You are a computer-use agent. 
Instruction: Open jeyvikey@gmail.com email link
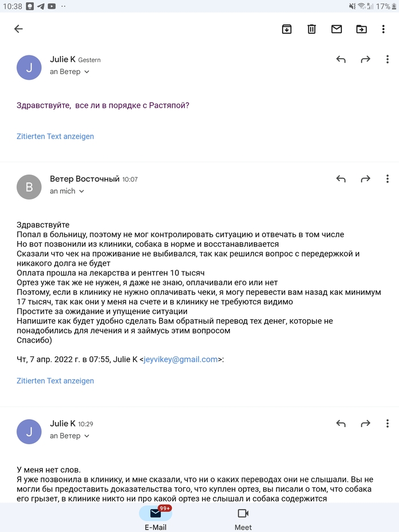point(181,360)
